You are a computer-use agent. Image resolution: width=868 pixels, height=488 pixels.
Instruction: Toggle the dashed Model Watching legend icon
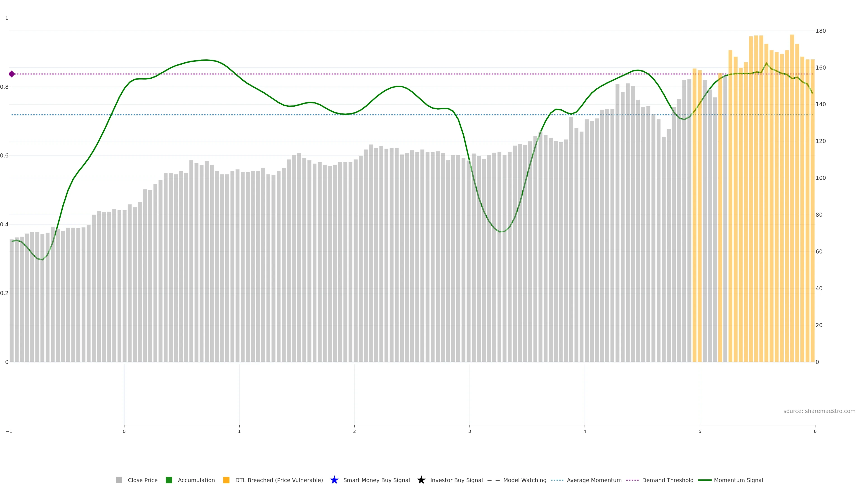(x=493, y=480)
